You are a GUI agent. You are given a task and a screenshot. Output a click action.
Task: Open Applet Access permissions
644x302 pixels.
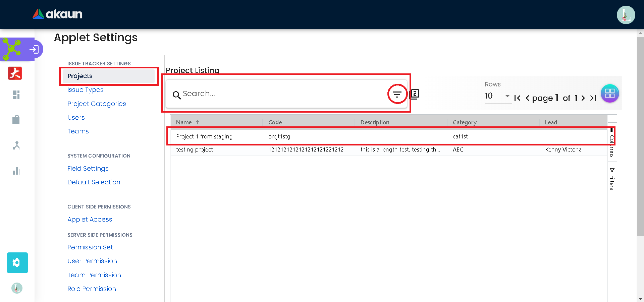pos(90,220)
